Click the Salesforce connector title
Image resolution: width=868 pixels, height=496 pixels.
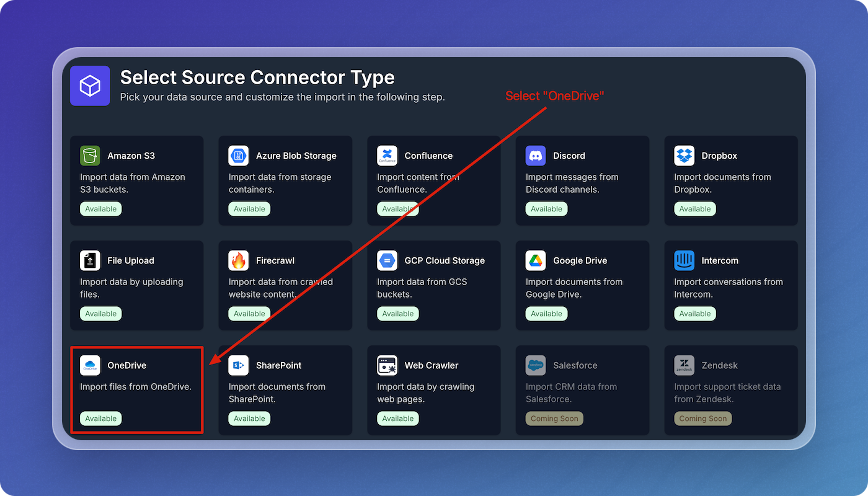[575, 365]
